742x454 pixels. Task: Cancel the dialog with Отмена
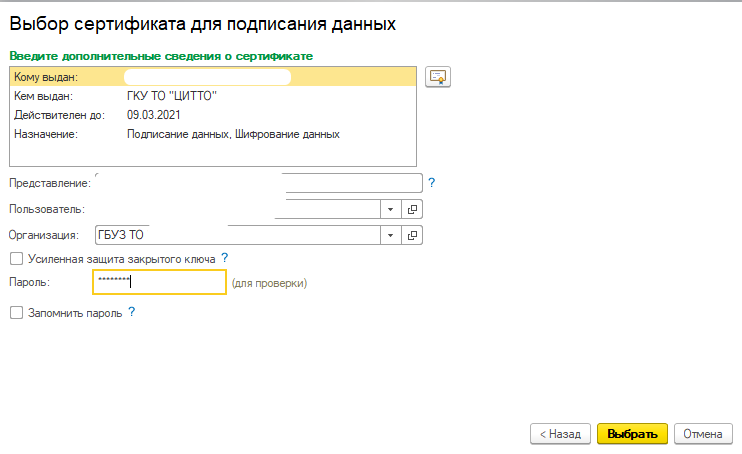click(x=704, y=434)
